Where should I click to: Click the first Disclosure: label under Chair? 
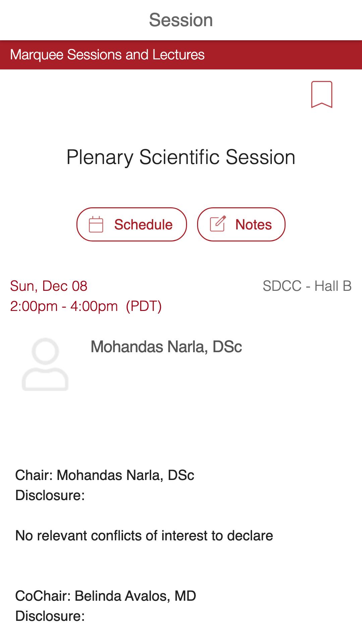click(x=50, y=495)
